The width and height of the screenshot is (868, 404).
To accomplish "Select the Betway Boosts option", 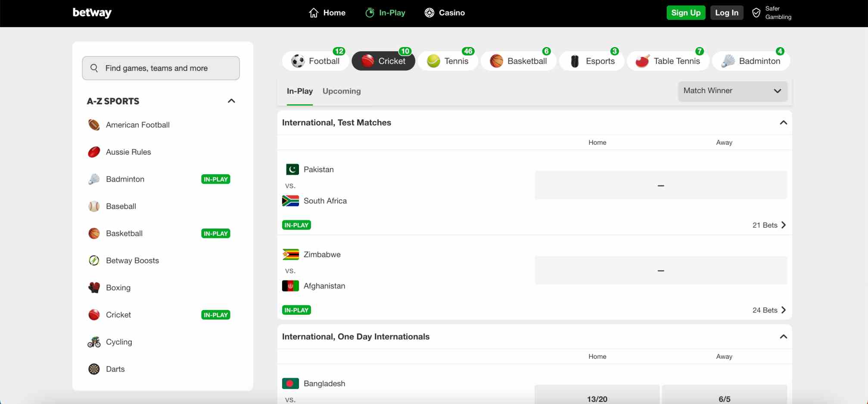I will (132, 260).
